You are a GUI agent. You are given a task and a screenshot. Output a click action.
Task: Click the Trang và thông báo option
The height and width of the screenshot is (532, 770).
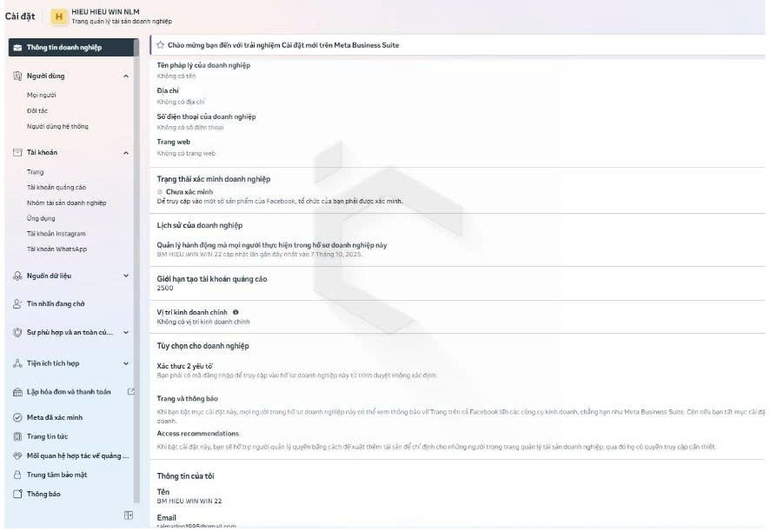pos(187,398)
